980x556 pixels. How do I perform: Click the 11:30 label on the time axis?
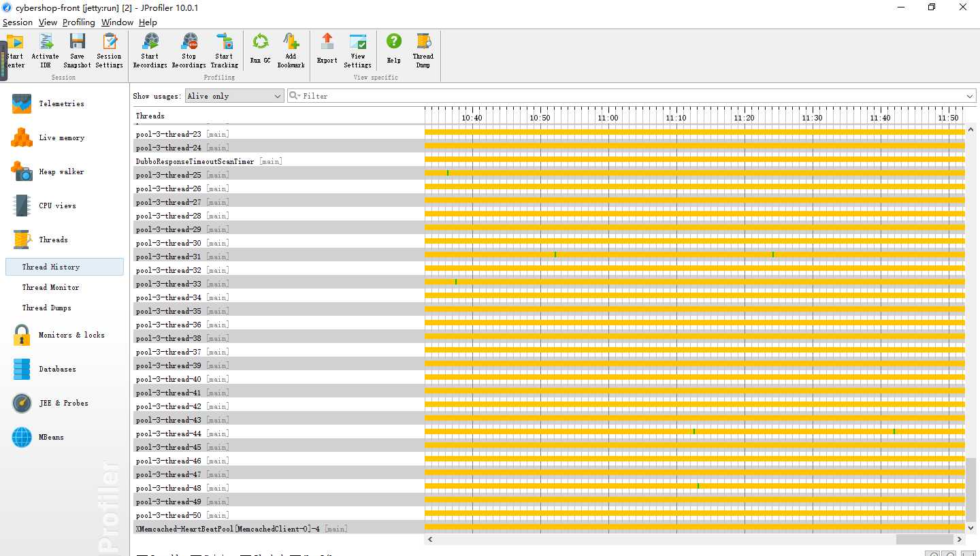pyautogui.click(x=812, y=118)
